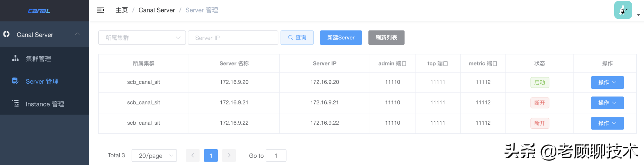Toggle the sidebar hamburger icon
644x165 pixels.
click(100, 10)
